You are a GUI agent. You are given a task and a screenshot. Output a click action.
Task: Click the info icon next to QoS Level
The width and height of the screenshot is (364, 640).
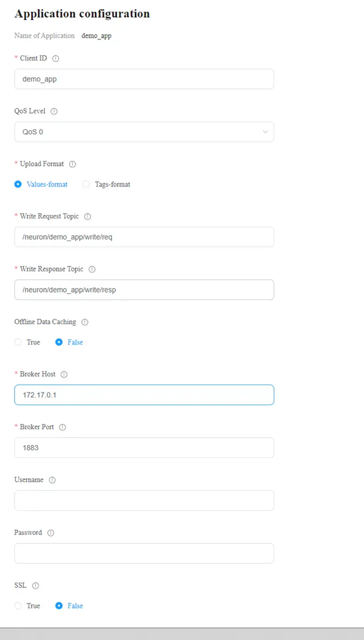(x=54, y=111)
